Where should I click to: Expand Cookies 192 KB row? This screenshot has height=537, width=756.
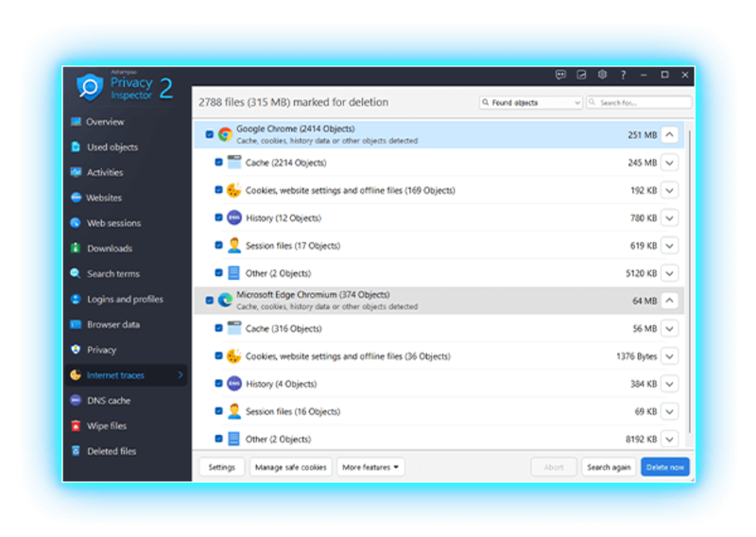(x=670, y=190)
